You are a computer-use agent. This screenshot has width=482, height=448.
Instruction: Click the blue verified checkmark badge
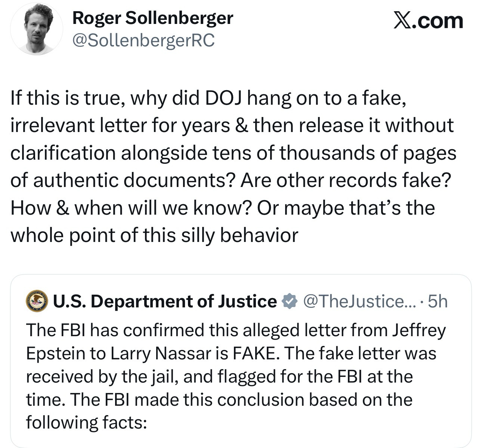pyautogui.click(x=289, y=301)
